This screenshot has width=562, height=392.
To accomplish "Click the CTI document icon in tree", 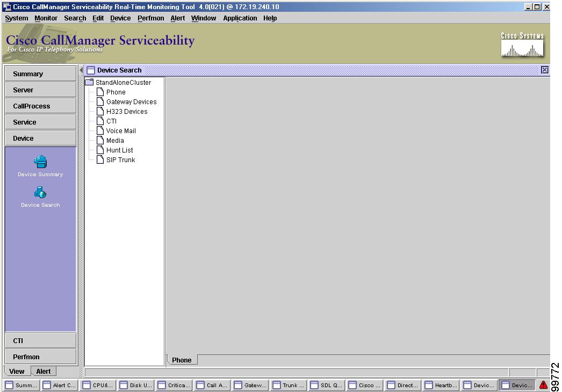I will [x=100, y=121].
